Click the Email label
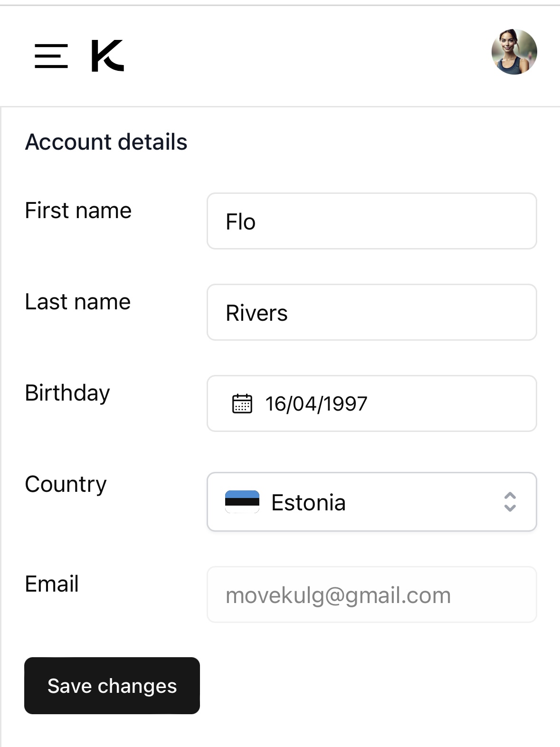The image size is (560, 747). point(52,584)
